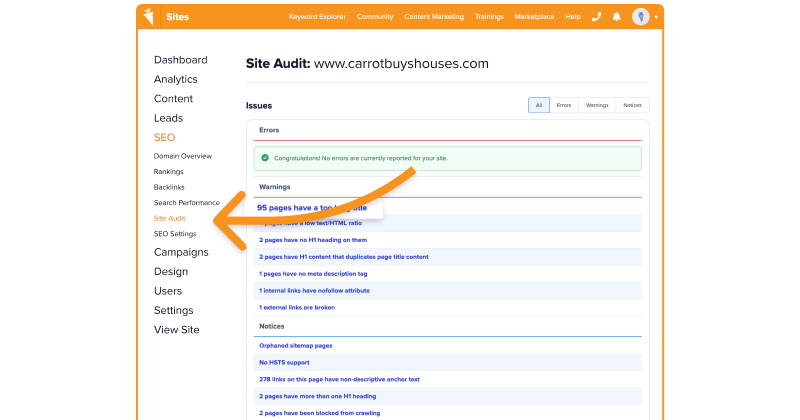Open pages blocked from crawling notice
Image resolution: width=800 pixels, height=420 pixels.
(x=319, y=413)
